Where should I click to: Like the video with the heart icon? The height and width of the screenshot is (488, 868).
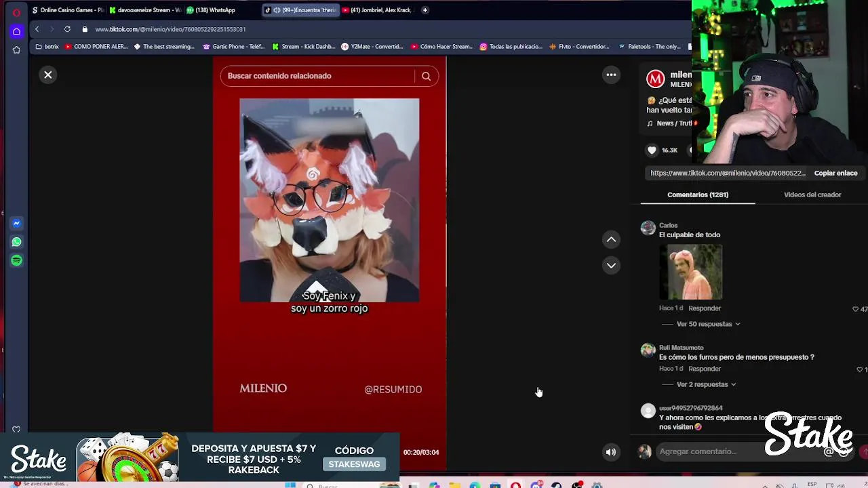[x=652, y=150]
